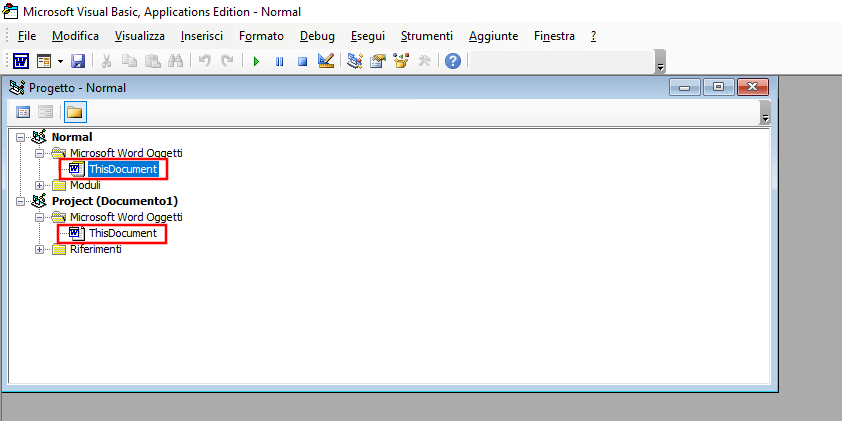Collapse the Project (Documento1) node
Image resolution: width=842 pixels, height=421 pixels.
pyautogui.click(x=21, y=201)
